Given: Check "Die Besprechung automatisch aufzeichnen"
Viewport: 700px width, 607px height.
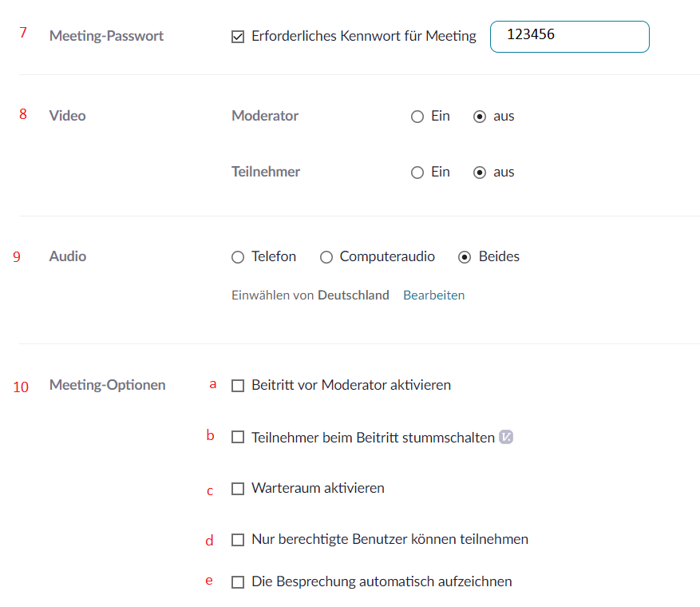Looking at the screenshot, I should (x=238, y=582).
